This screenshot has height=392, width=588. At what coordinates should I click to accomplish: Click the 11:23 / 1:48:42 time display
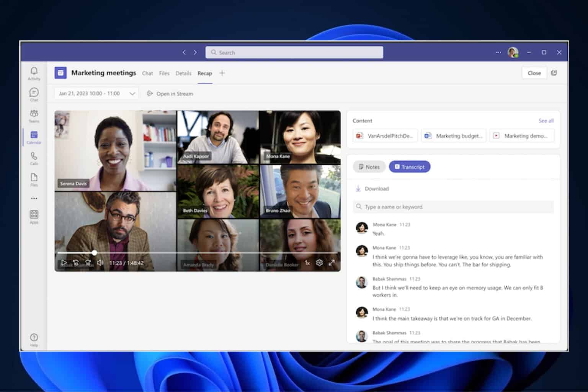(126, 263)
